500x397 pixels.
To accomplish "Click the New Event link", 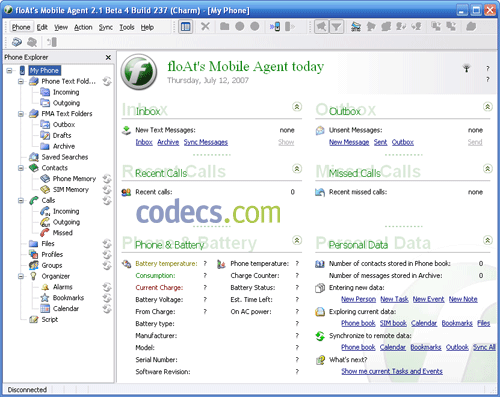I will click(428, 299).
